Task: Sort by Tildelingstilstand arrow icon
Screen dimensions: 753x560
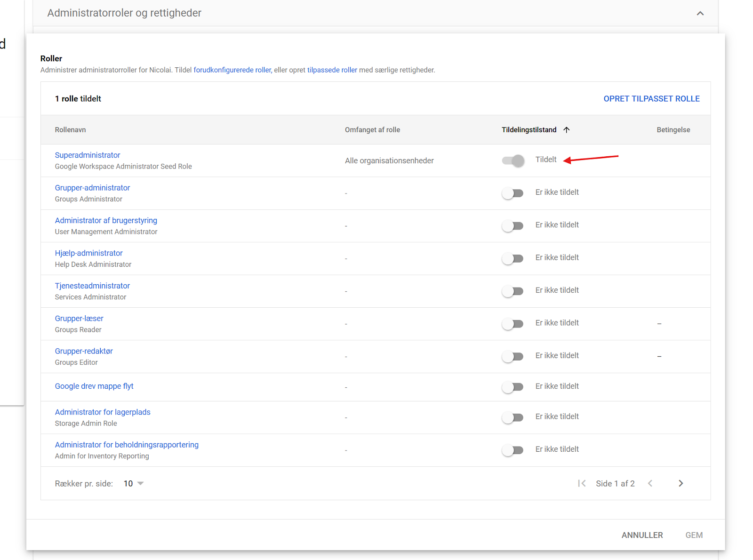Action: [567, 130]
